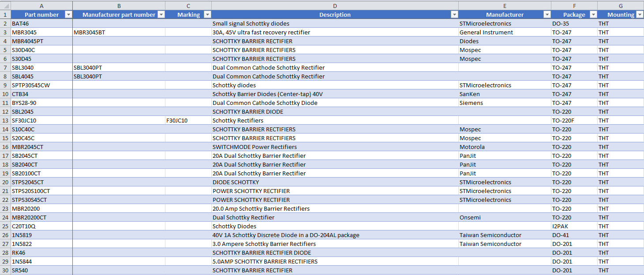Select the CTB34 part number cell
Screen dimensions: 644x275
click(x=42, y=94)
